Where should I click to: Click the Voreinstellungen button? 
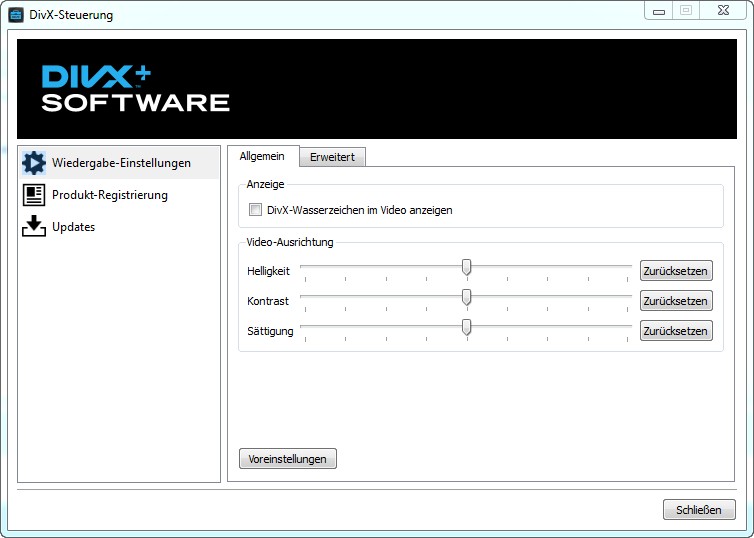coord(288,459)
